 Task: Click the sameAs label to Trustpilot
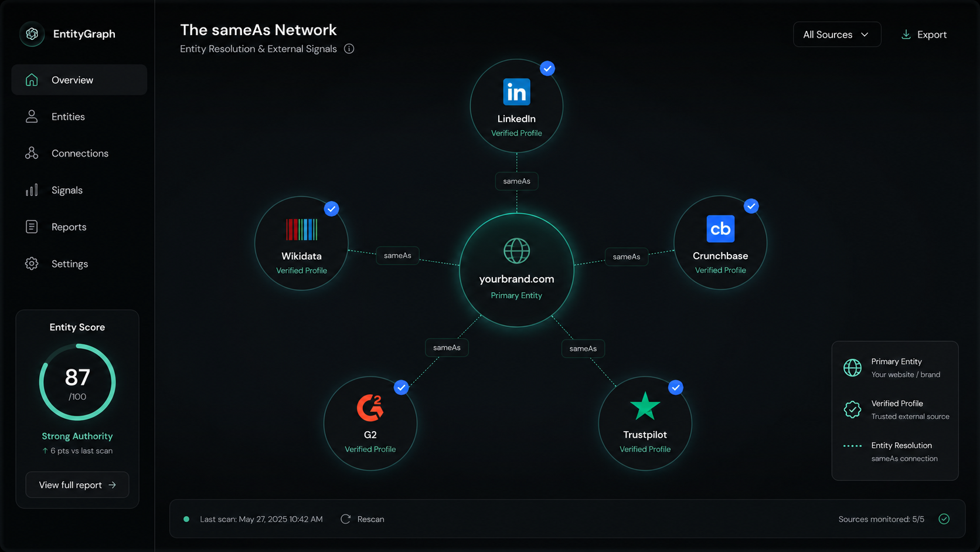point(583,348)
